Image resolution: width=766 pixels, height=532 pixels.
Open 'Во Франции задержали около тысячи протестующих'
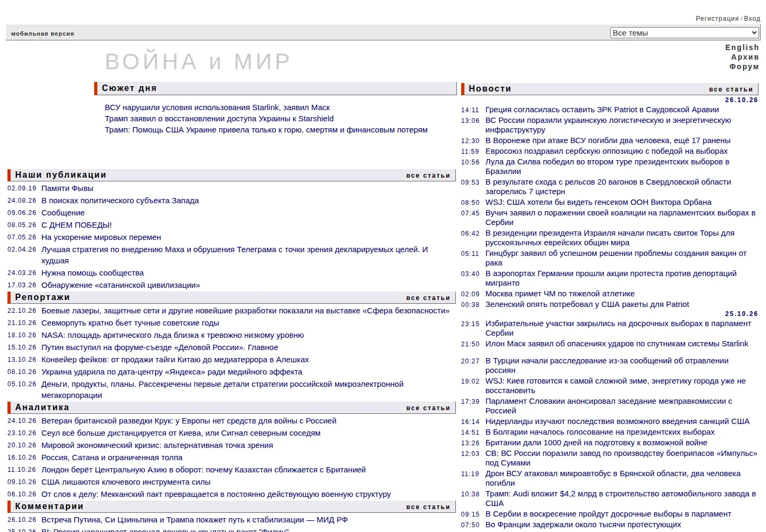[x=583, y=525]
